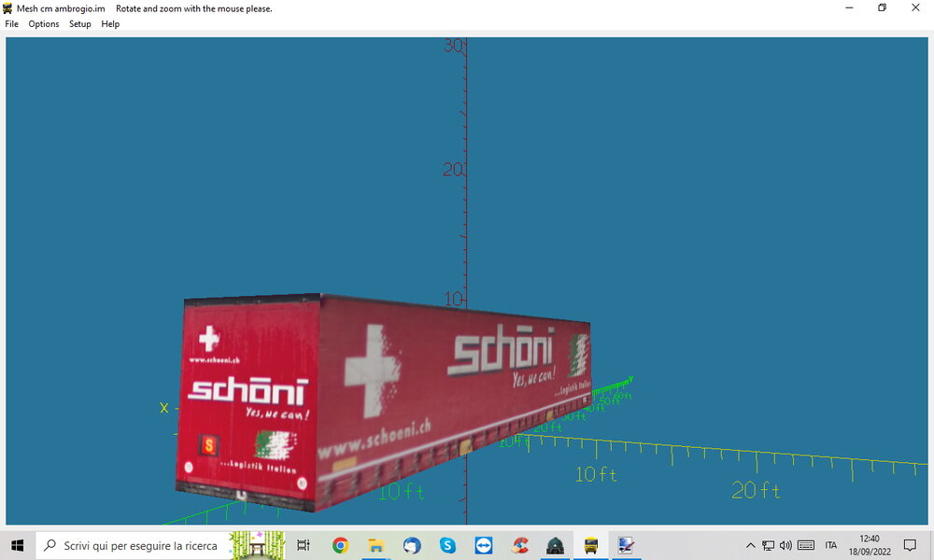Launch Google Chrome from the taskbar
The height and width of the screenshot is (560, 934).
click(x=340, y=545)
